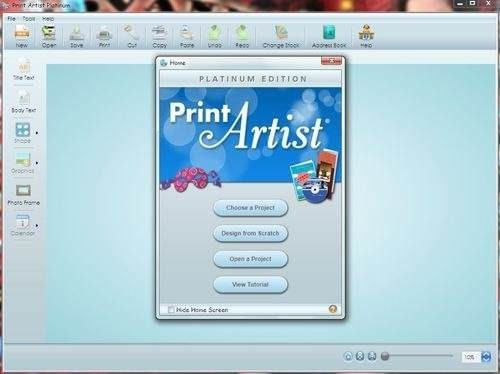Open the Help menu
The width and height of the screenshot is (500, 374).
[48, 19]
